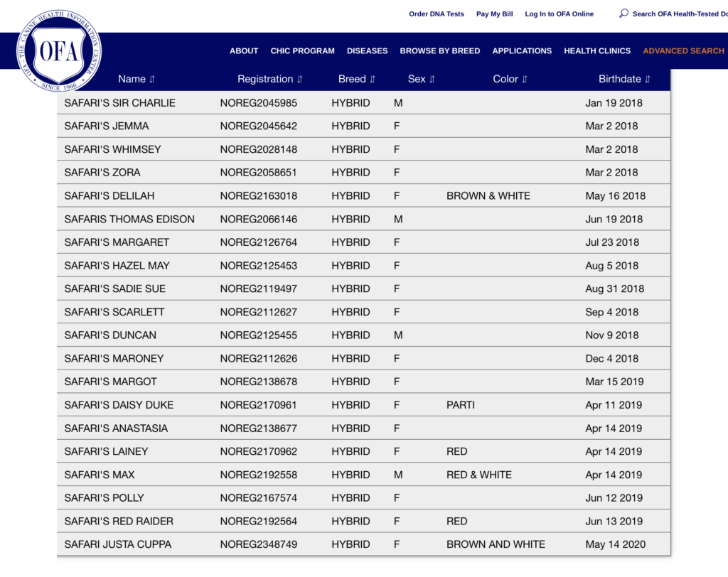Click birthdate Nov 9 2018
The width and height of the screenshot is (728, 577).
[612, 335]
